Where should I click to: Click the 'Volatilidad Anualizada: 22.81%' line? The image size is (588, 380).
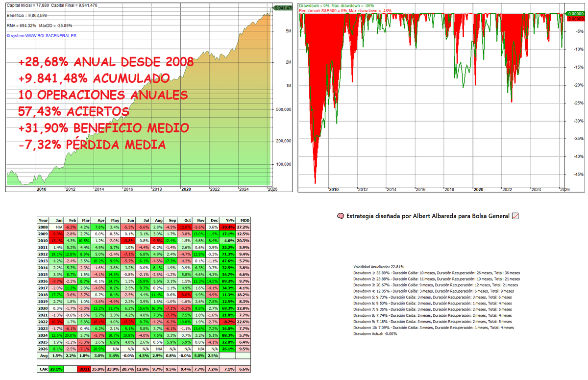click(379, 267)
